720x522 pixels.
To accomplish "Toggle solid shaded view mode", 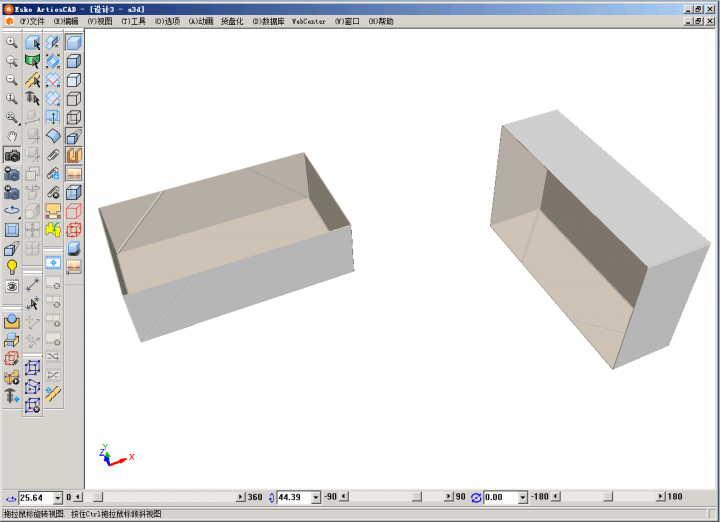I will [x=74, y=42].
